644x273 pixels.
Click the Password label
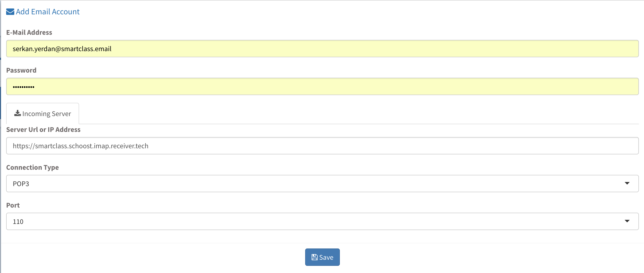coord(21,70)
